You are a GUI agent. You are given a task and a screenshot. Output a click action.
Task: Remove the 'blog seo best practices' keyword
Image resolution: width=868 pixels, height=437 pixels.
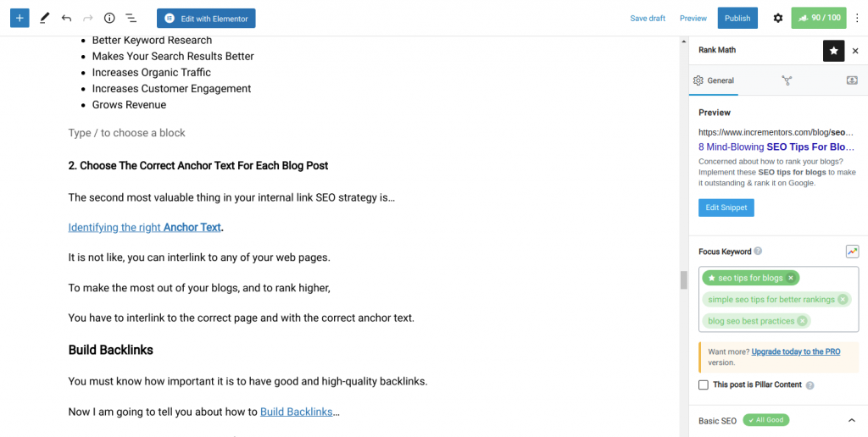pos(802,321)
